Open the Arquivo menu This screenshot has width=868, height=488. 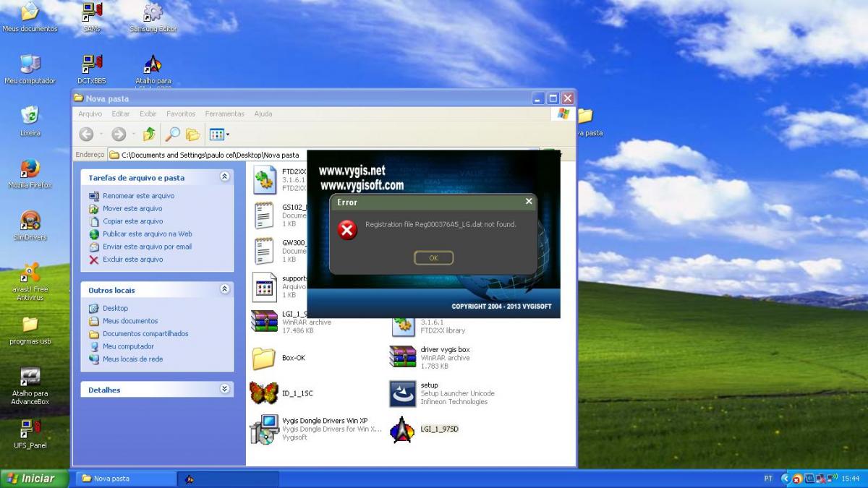tap(90, 114)
